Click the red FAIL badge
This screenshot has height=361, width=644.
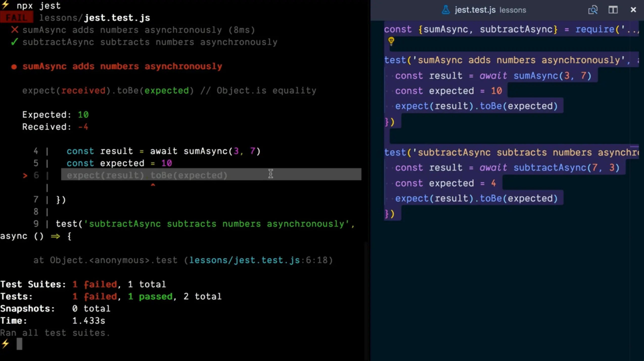pos(16,18)
